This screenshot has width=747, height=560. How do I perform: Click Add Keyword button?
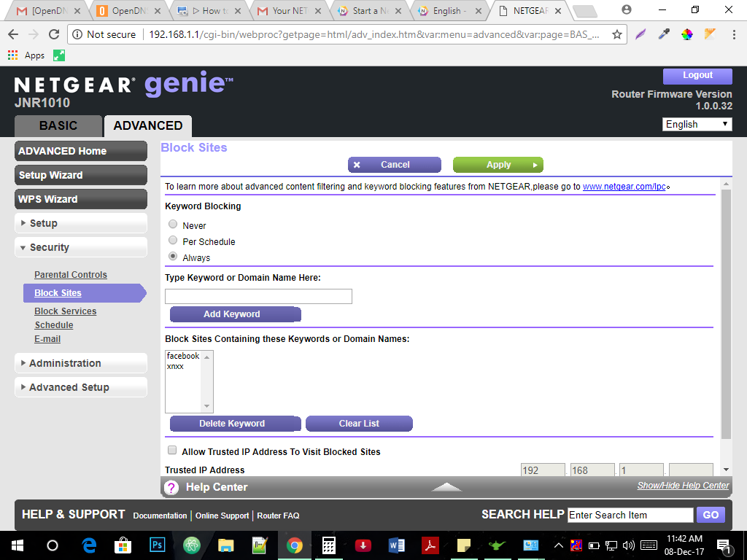coord(236,314)
